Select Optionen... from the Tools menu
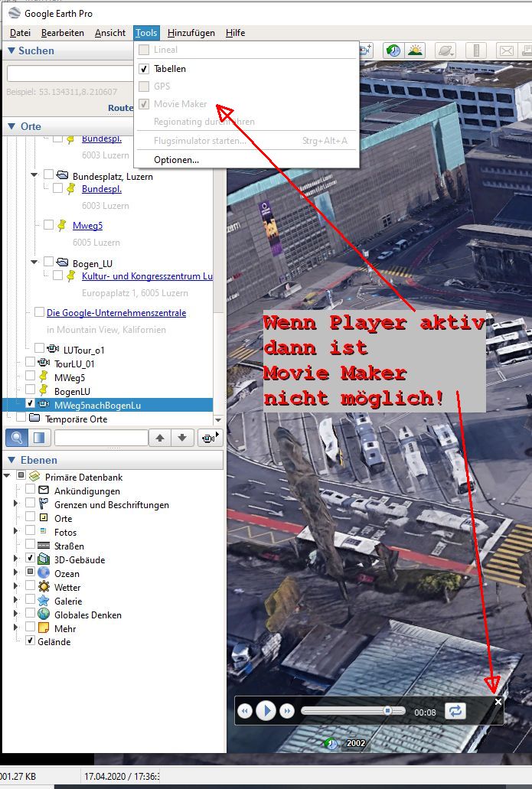This screenshot has width=532, height=789. pyautogui.click(x=176, y=160)
